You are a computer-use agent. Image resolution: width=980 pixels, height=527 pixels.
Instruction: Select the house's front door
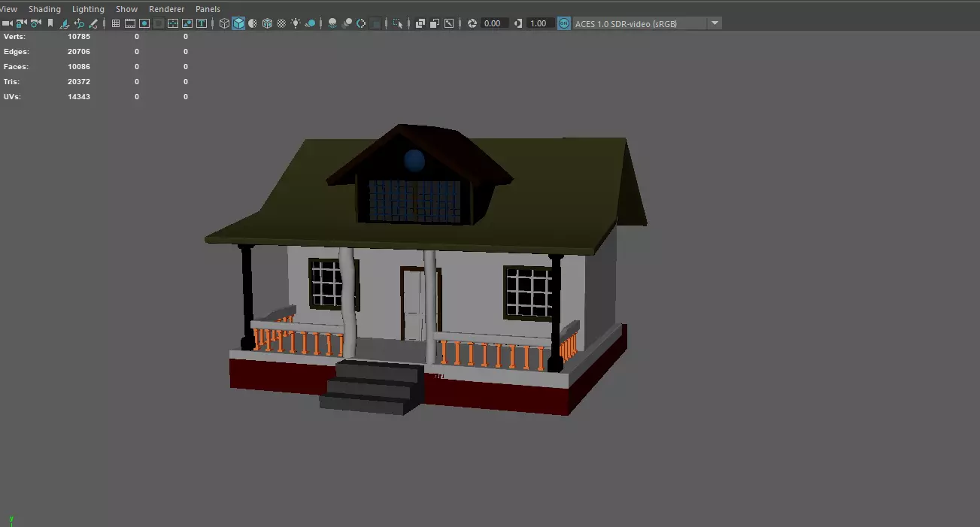[x=413, y=304]
